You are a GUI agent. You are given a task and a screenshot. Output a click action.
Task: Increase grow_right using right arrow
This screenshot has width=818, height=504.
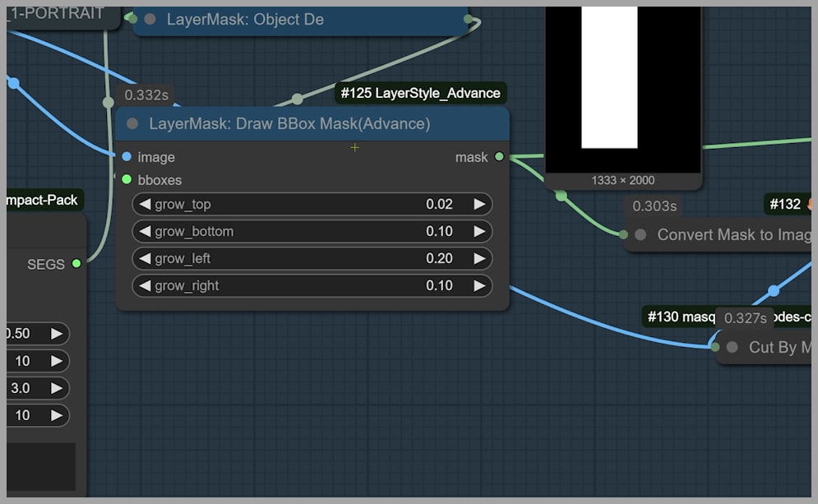point(479,285)
